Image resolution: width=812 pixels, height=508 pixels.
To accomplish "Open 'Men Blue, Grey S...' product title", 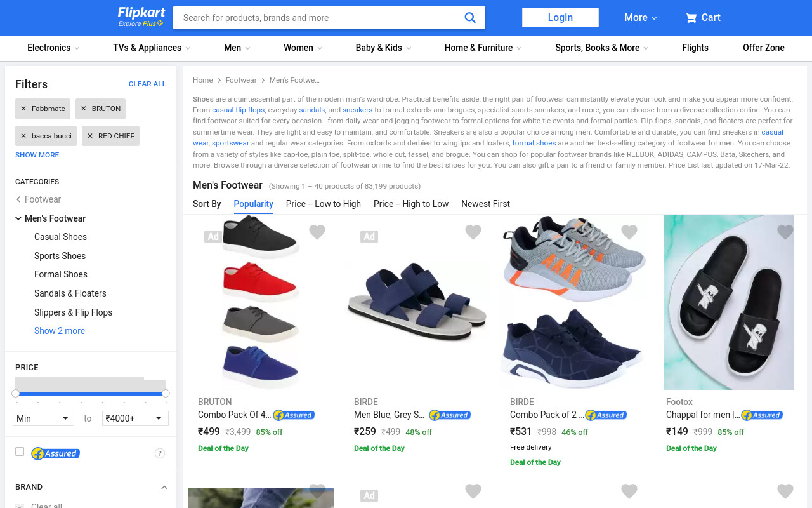I will click(389, 415).
